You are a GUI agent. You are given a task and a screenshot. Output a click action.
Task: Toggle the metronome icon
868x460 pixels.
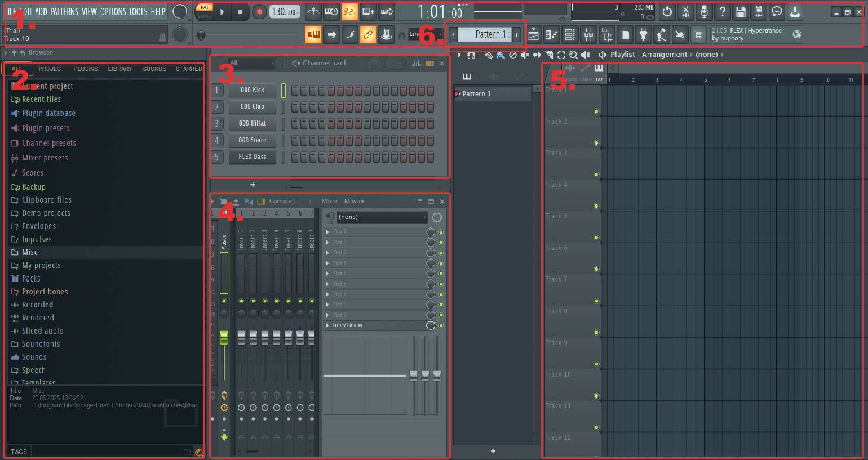[x=313, y=11]
